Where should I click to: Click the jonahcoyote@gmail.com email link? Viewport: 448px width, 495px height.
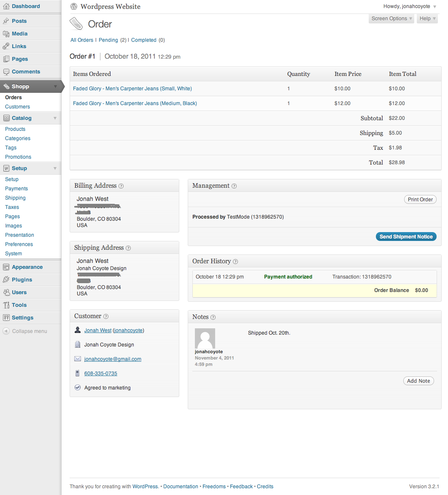(113, 359)
